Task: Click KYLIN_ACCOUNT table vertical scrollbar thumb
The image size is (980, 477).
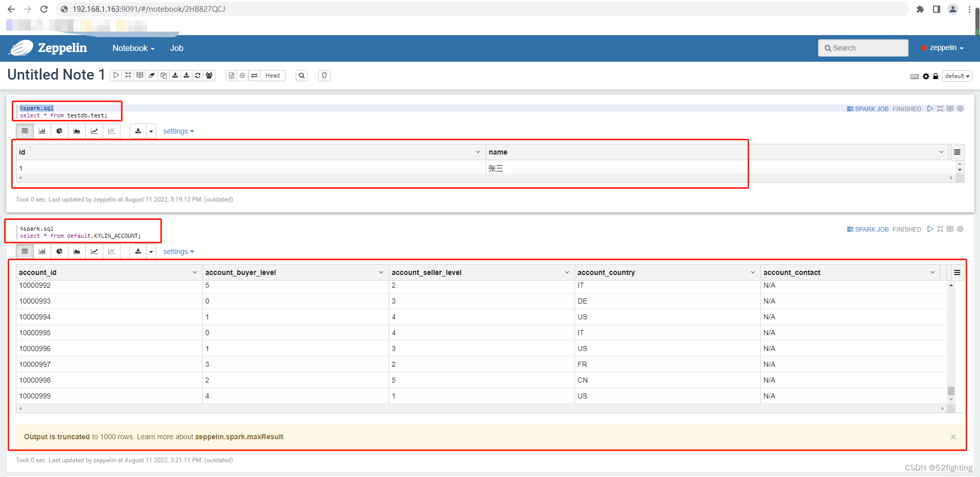Action: [951, 391]
